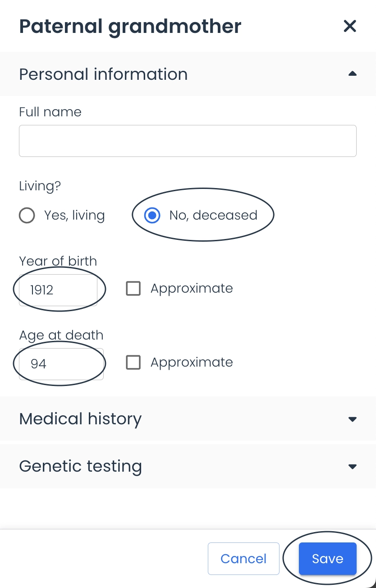Save the paternal grandmother information

pos(328,559)
